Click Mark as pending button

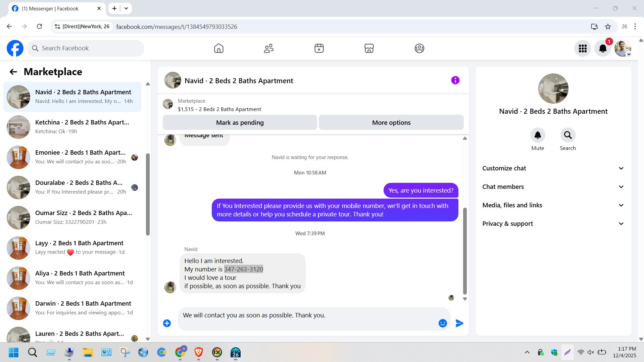[240, 122]
